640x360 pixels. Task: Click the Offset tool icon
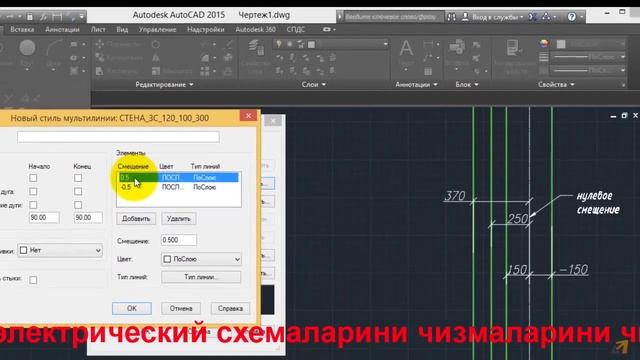click(229, 71)
